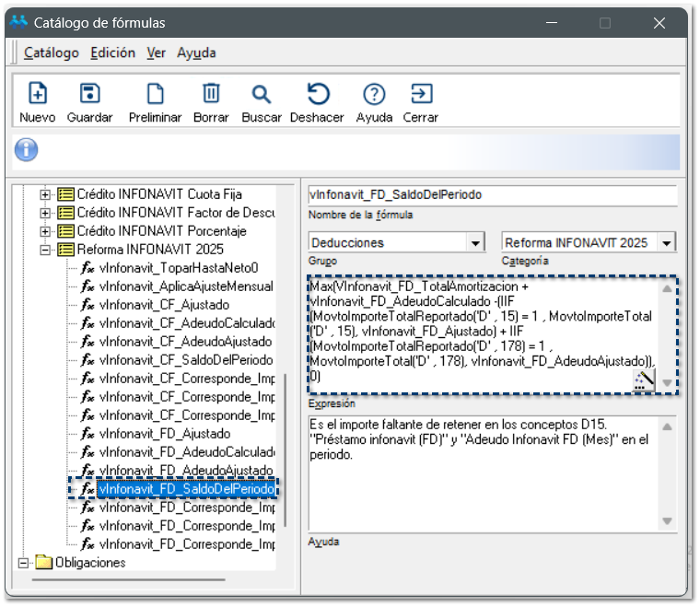The height and width of the screenshot is (607, 700).
Task: Open the Categoría Reforma INFONAVIT dropdown
Action: click(667, 243)
